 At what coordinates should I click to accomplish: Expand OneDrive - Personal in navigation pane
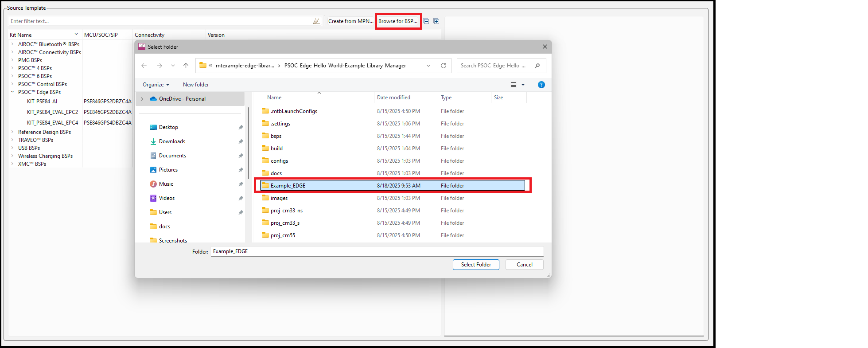click(x=142, y=99)
